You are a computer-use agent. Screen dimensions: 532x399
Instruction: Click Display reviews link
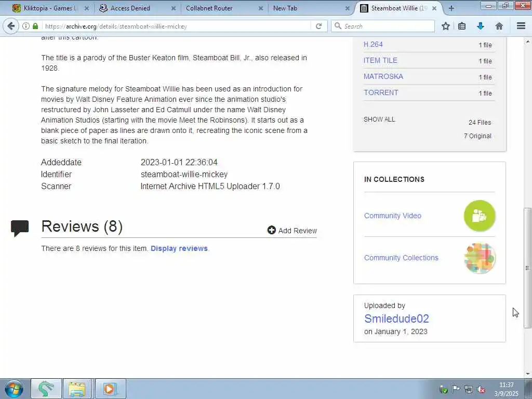(179, 248)
